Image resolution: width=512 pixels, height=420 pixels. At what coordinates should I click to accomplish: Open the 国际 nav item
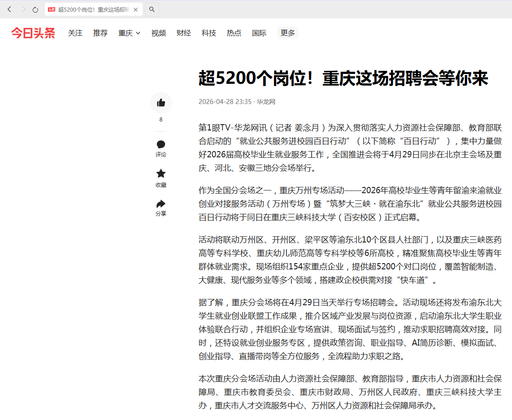[259, 33]
